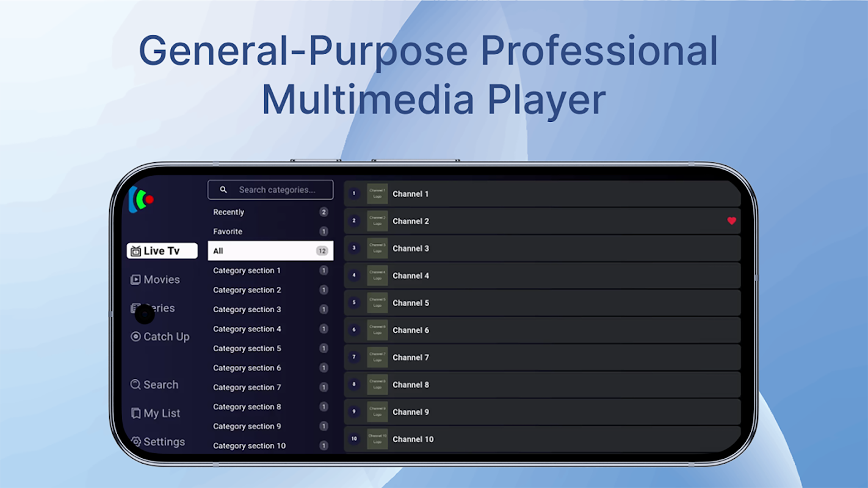Open Settings from the sidebar
The width and height of the screenshot is (868, 488).
pos(157,442)
